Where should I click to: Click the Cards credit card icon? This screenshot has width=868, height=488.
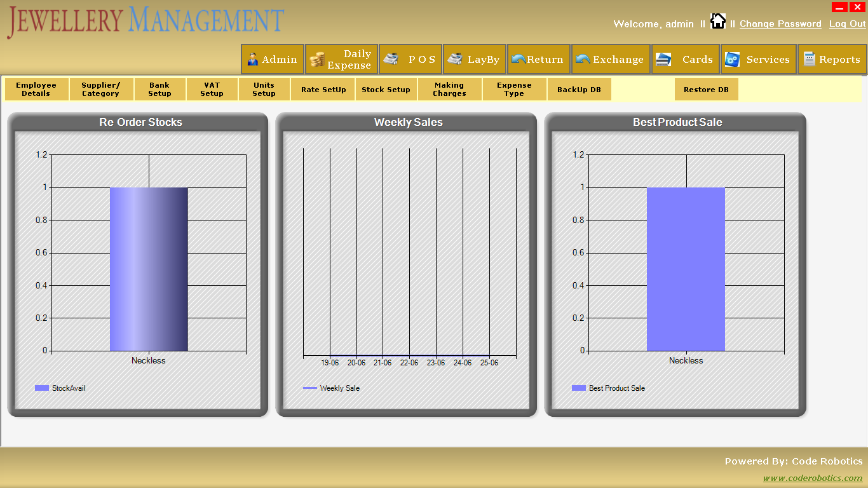point(663,59)
